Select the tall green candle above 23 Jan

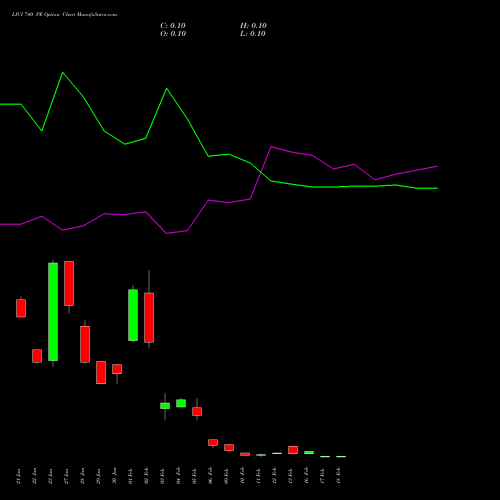[x=53, y=312]
